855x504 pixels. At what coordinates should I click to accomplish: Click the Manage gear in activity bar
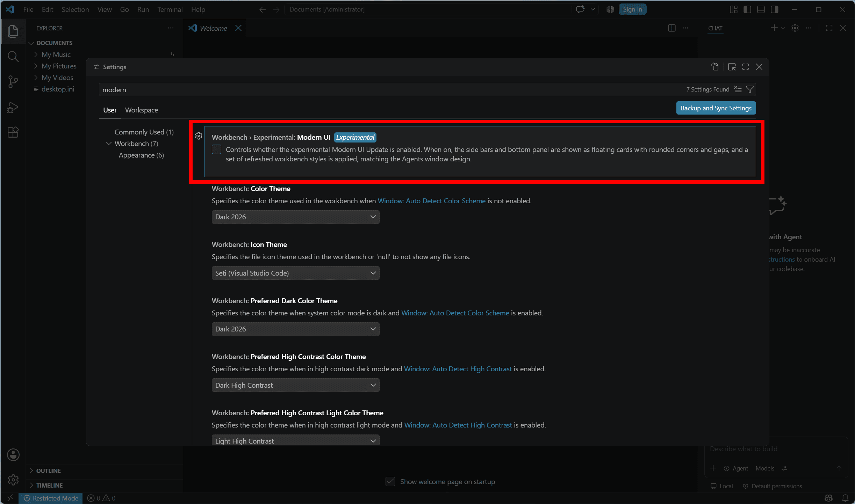click(13, 480)
